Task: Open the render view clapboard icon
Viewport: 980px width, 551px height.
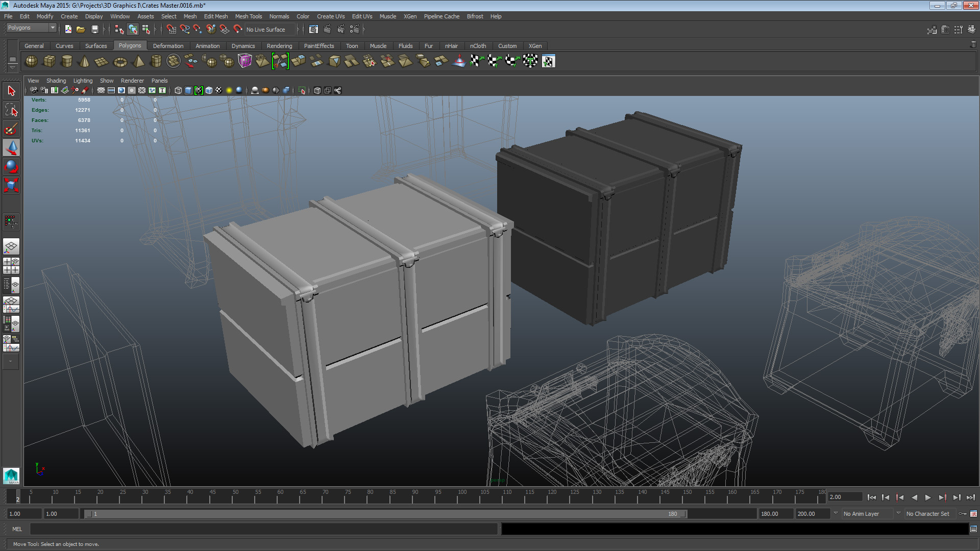Action: point(313,30)
